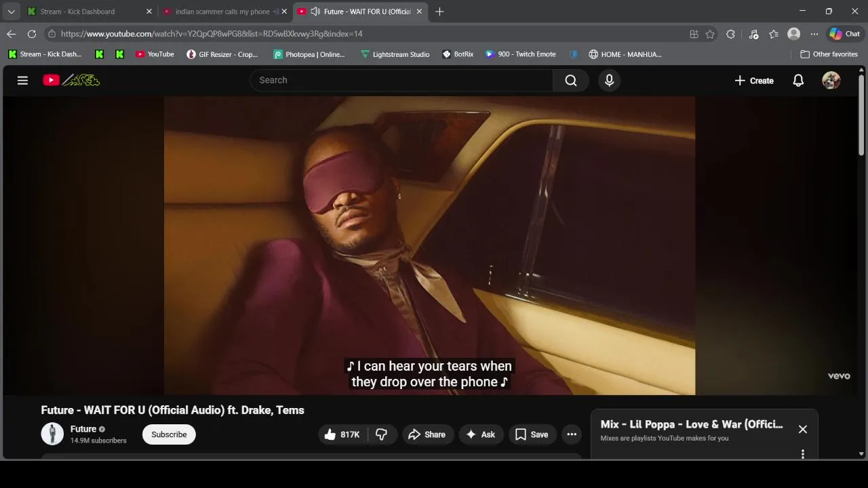Share the video

click(x=427, y=434)
